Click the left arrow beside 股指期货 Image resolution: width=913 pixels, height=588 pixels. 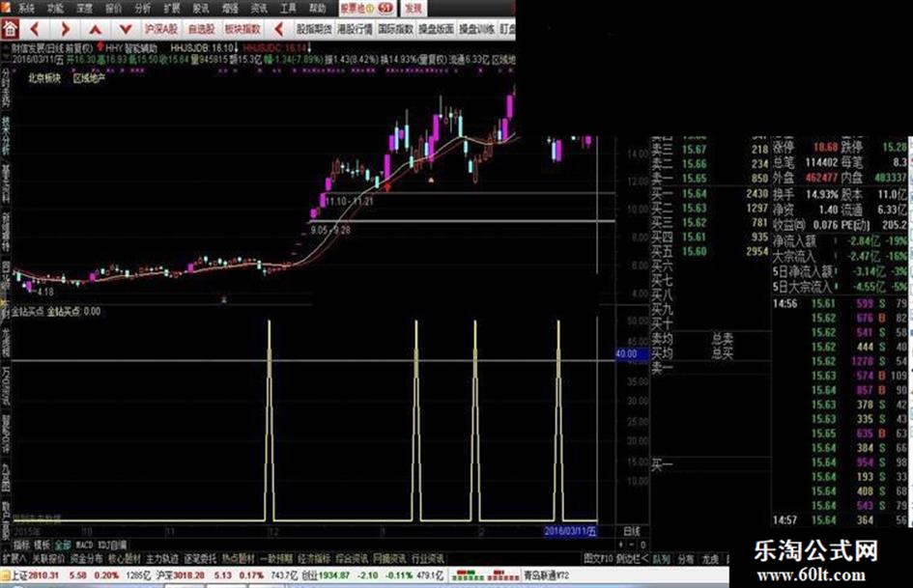[279, 29]
